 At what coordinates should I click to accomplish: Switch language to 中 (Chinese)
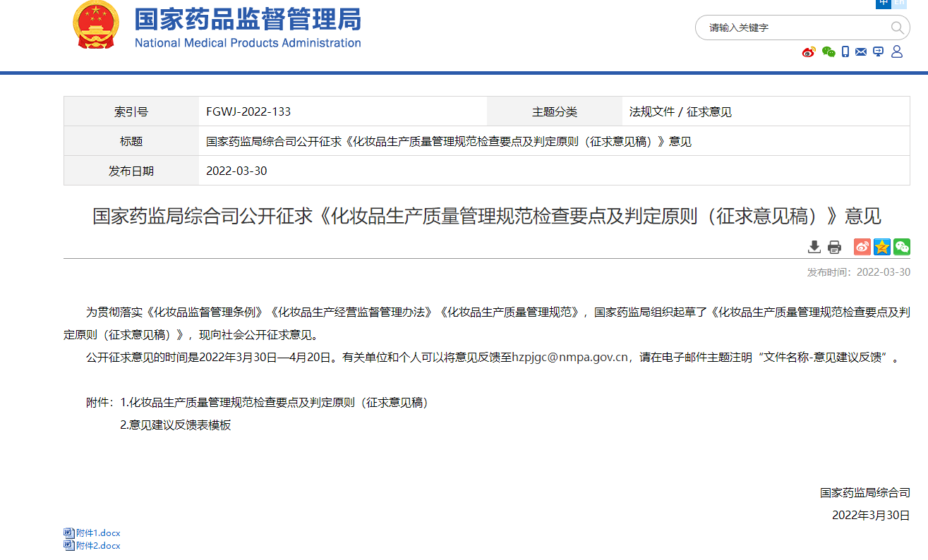[x=884, y=4]
